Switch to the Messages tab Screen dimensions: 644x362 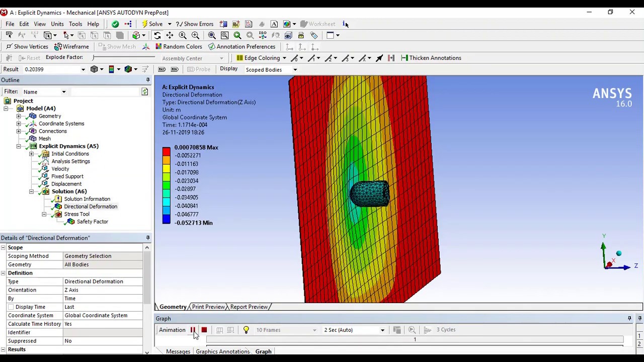178,351
